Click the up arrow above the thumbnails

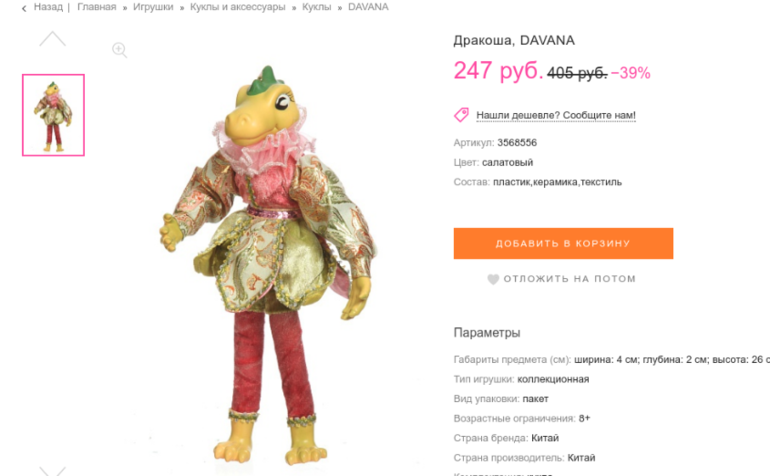tap(53, 39)
